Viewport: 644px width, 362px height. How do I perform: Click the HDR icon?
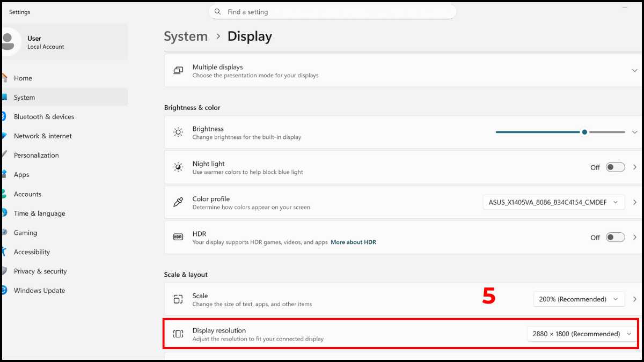point(178,237)
